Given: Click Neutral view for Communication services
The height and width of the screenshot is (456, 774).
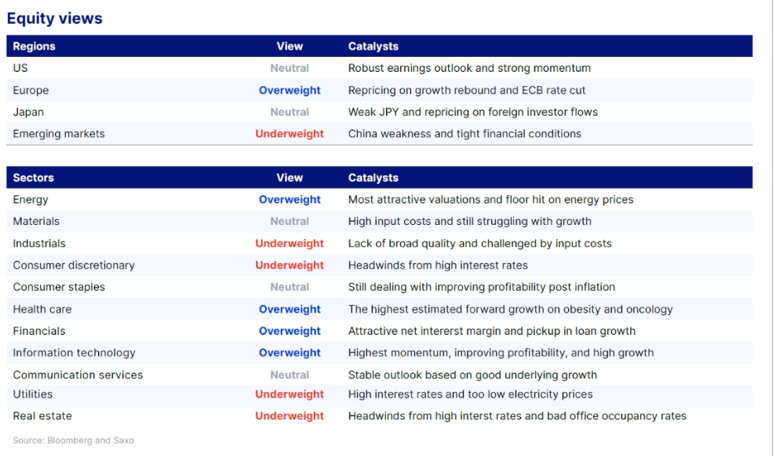Looking at the screenshot, I should coord(290,375).
